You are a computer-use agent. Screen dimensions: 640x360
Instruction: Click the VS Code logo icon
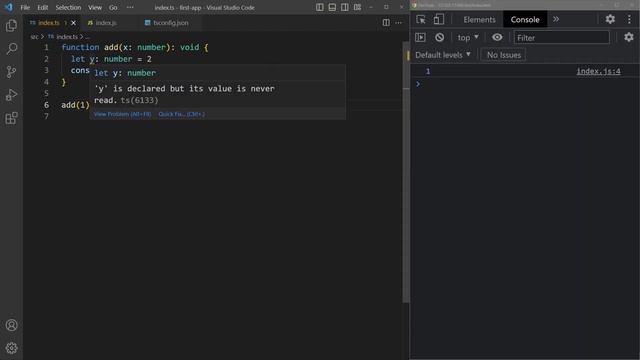(x=9, y=7)
